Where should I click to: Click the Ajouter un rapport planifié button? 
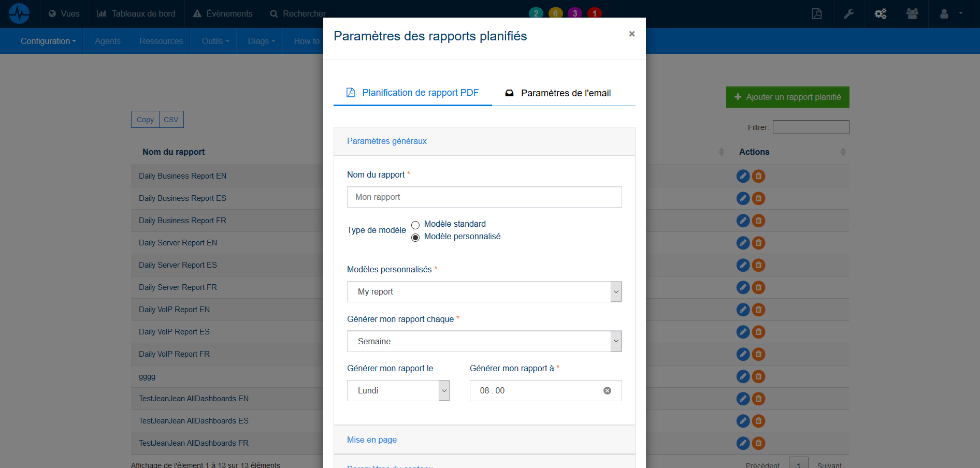[x=787, y=97]
